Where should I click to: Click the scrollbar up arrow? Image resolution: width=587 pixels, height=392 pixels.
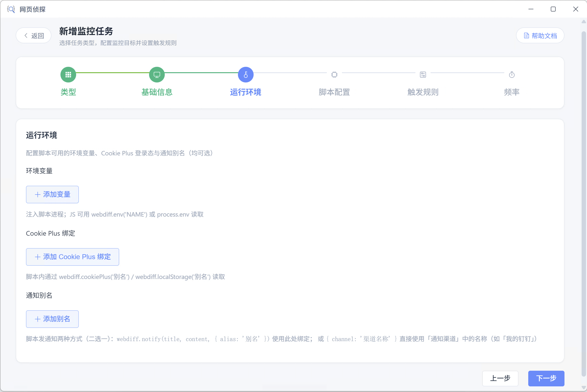pyautogui.click(x=584, y=22)
